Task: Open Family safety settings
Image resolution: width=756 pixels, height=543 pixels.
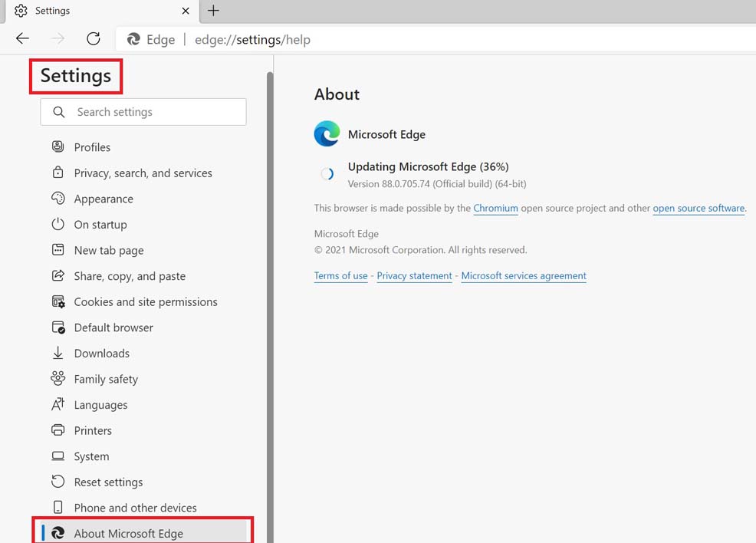Action: 104,379
